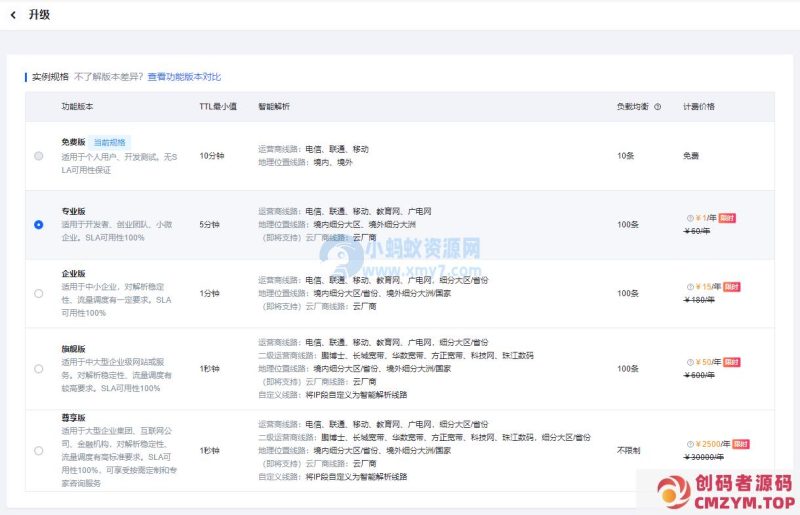This screenshot has height=515, width=800.
Task: Click the 升级 page title
Action: pos(39,15)
